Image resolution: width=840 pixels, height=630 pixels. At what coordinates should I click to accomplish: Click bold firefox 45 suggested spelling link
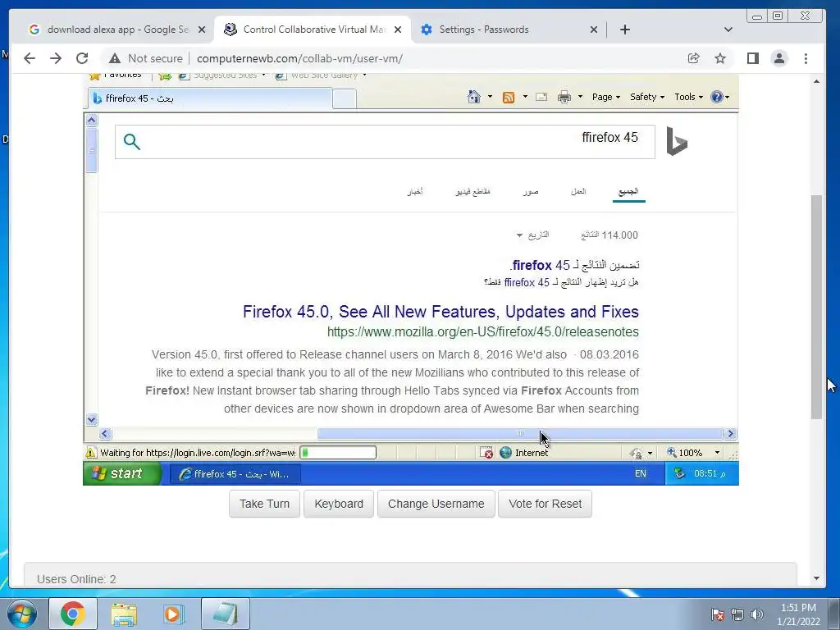(x=541, y=265)
